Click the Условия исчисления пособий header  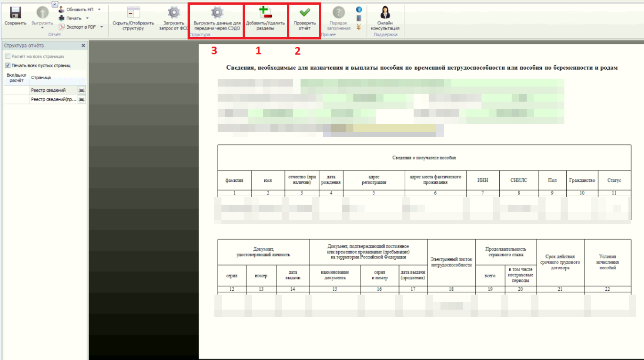(x=608, y=262)
